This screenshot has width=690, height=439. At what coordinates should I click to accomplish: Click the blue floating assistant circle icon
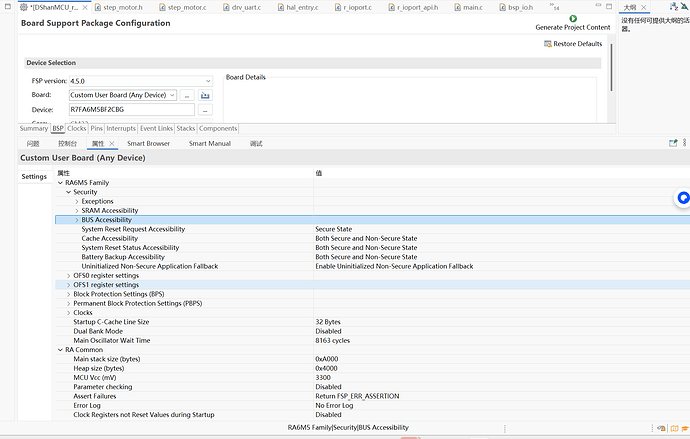click(683, 198)
